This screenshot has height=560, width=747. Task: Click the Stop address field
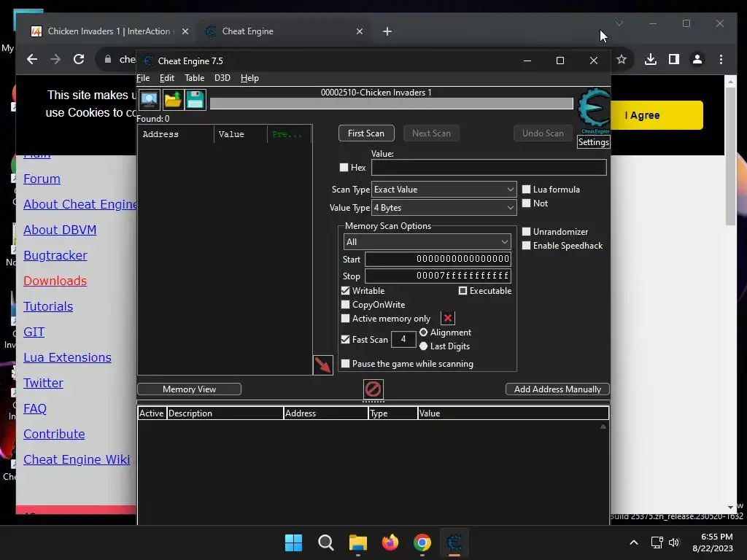[x=438, y=276]
